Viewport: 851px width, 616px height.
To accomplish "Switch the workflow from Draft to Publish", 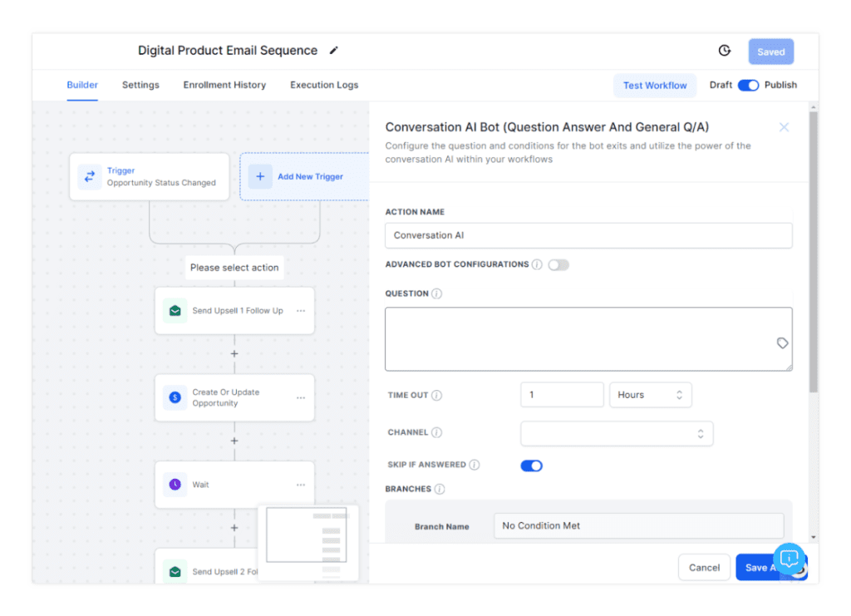I will coord(749,85).
